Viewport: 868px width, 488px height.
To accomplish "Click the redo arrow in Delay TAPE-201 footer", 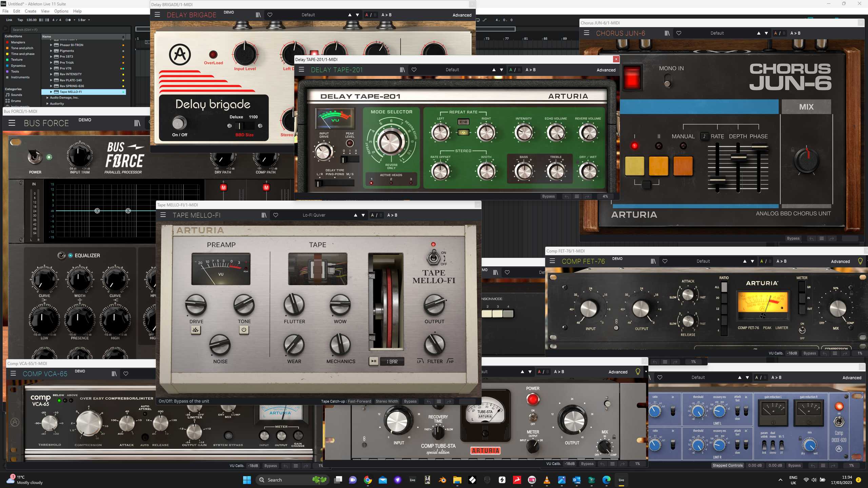I will (x=587, y=196).
